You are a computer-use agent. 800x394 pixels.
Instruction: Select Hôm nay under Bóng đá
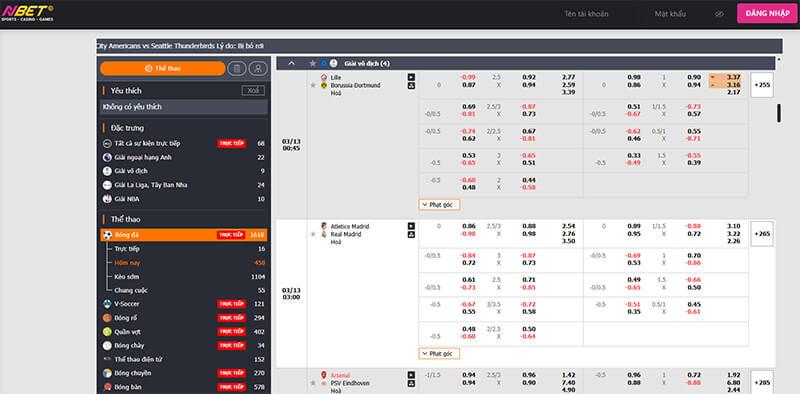point(127,263)
